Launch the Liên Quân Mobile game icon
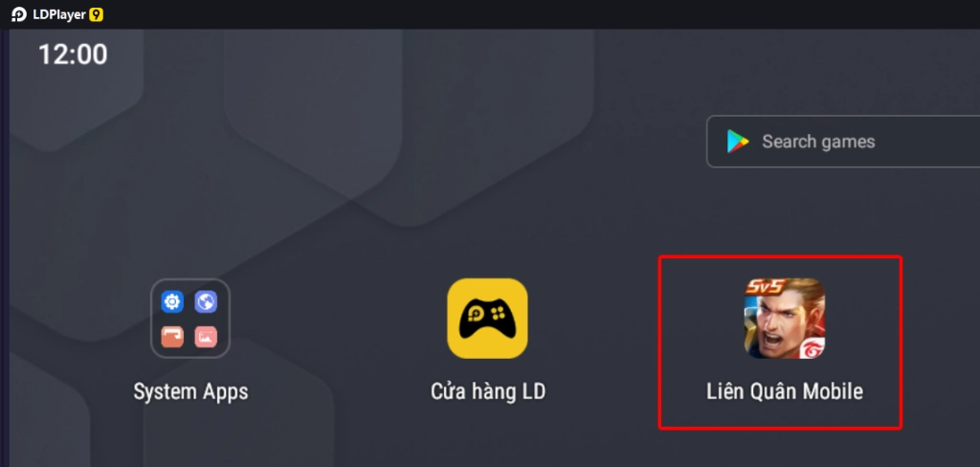980x467 pixels. pos(785,319)
